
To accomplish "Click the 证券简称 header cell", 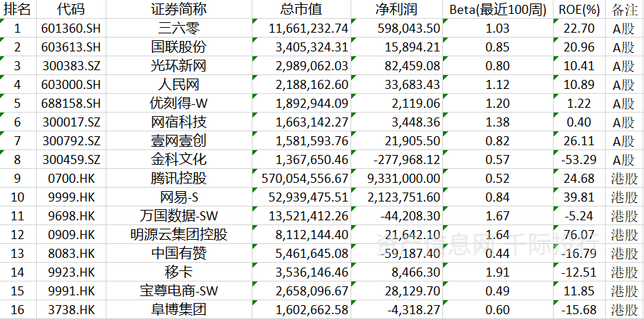I will pos(179,10).
